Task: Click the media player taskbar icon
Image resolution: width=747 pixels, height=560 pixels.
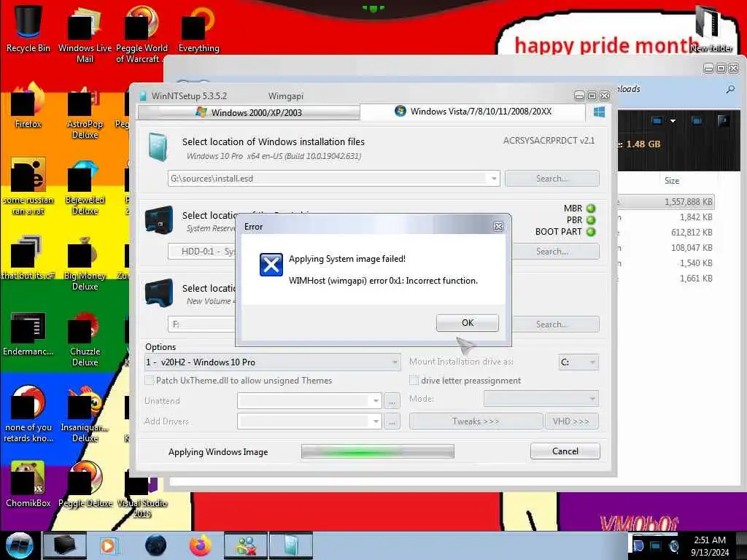Action: tap(109, 545)
